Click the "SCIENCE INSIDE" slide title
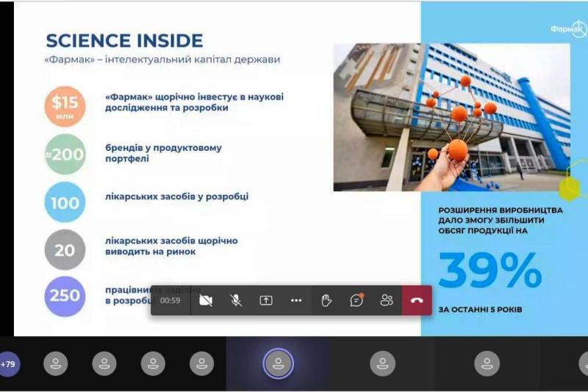The image size is (588, 392). [124, 40]
